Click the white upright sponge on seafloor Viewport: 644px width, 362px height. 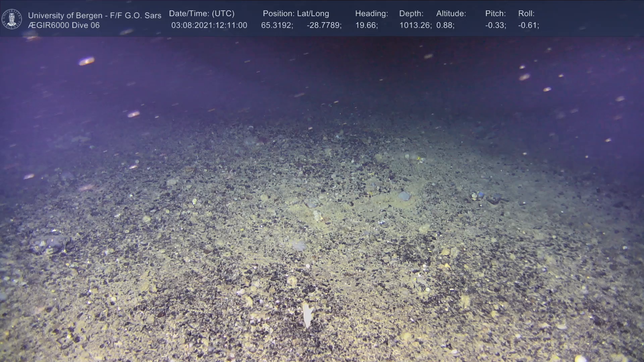tap(307, 314)
